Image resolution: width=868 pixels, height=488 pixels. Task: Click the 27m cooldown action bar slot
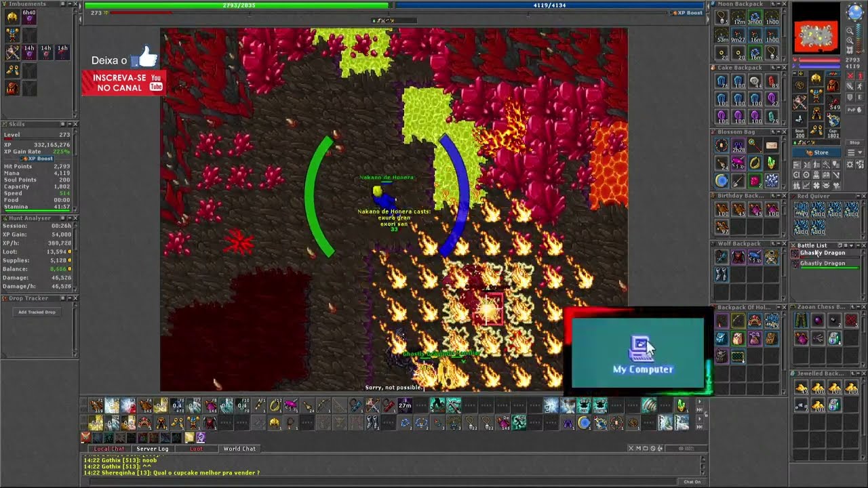coord(405,406)
